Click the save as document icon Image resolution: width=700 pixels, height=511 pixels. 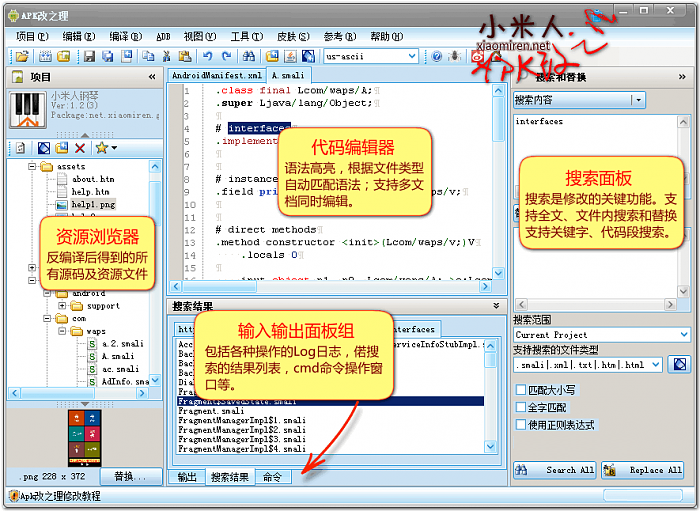[127, 56]
